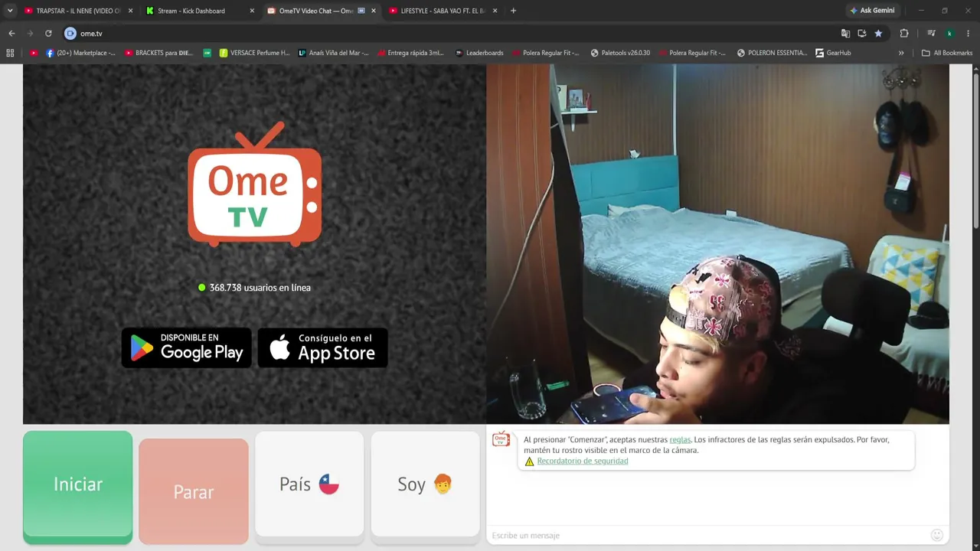Close the TRAPSTAR tab
The width and height of the screenshot is (980, 551).
click(x=130, y=11)
